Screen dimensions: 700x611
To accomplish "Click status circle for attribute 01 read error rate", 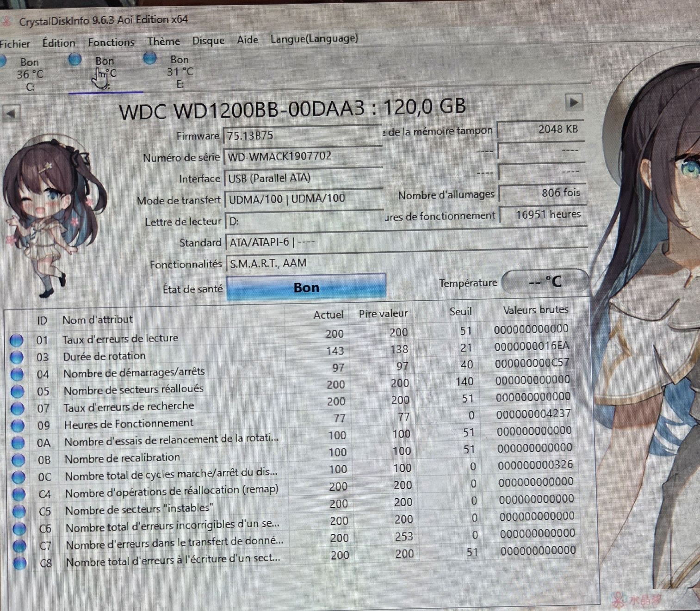I will [17, 340].
